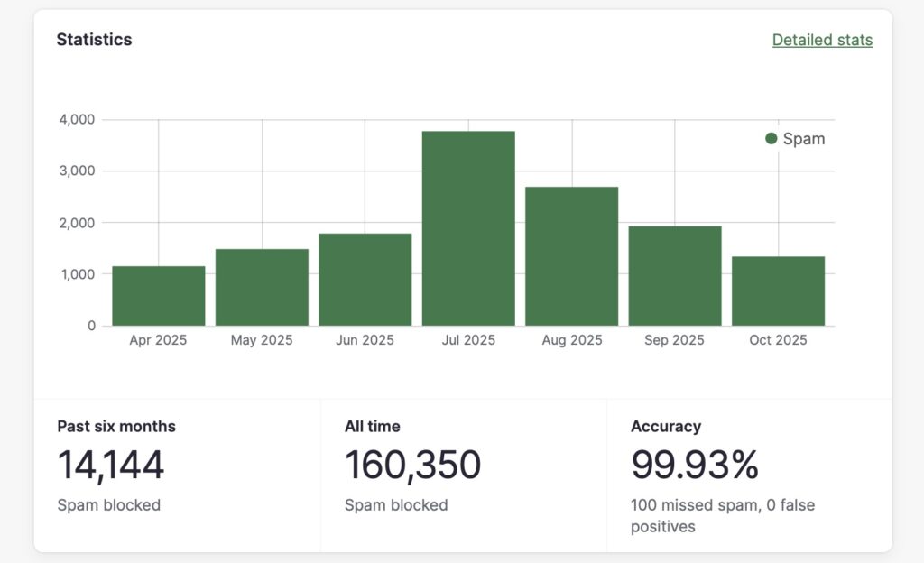Click the '100 missed spam, 0 false positives' text
The height and width of the screenshot is (563, 924).
(722, 515)
